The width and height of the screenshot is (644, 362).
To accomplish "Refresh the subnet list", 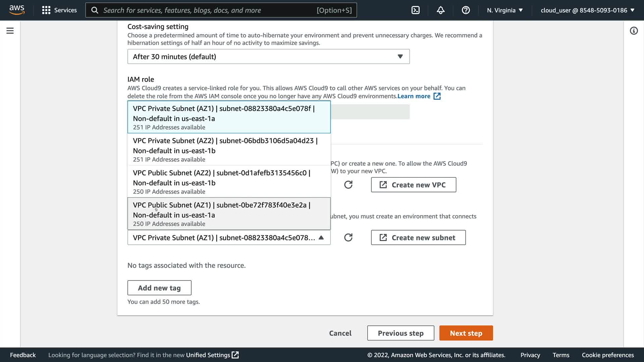I will [348, 238].
